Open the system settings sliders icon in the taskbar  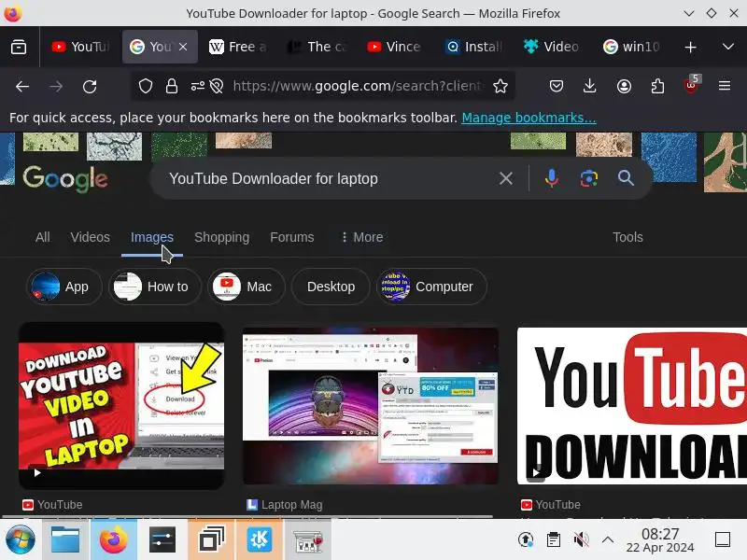(162, 540)
